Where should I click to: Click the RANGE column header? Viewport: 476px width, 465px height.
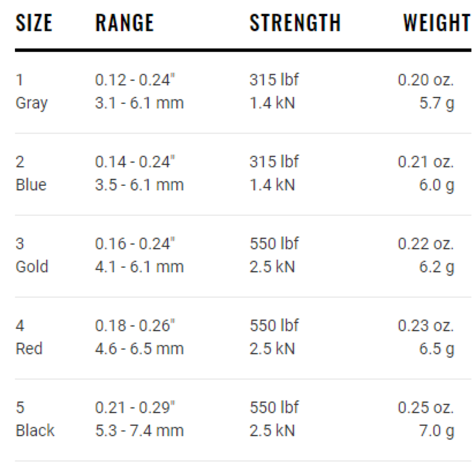point(124,24)
